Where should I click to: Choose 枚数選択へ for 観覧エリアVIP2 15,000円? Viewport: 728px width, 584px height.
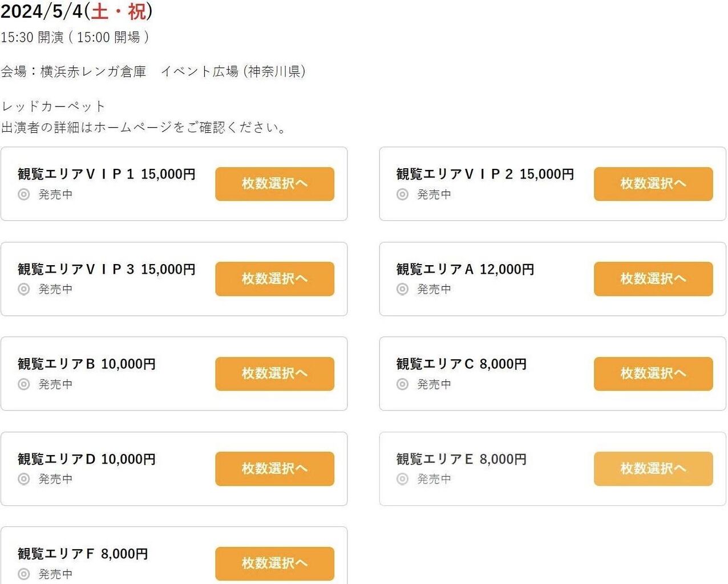653,184
